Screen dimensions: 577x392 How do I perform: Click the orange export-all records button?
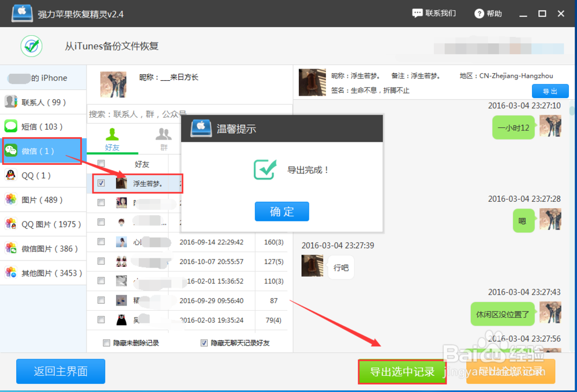pyautogui.click(x=511, y=372)
